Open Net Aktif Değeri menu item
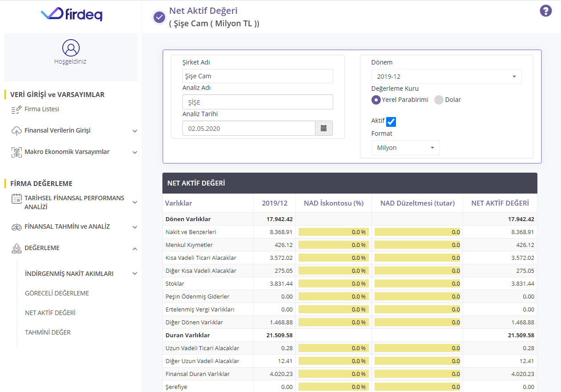Screen dimensions: 561x392 tap(50, 313)
